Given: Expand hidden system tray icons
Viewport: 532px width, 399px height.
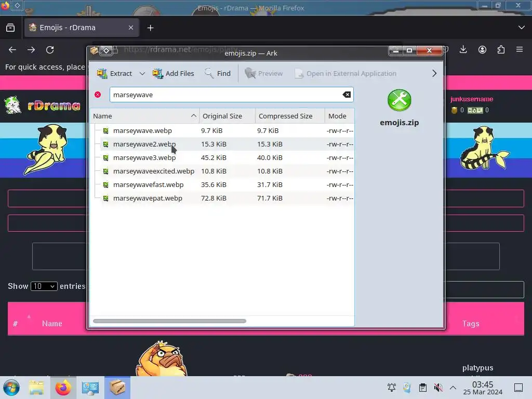Looking at the screenshot, I should (453, 388).
